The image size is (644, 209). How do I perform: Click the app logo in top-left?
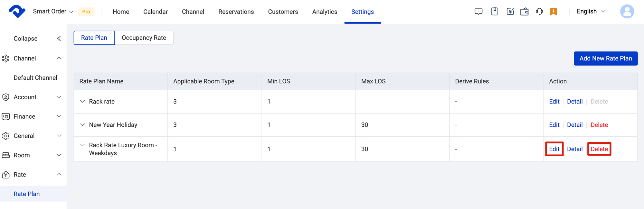[x=17, y=12]
